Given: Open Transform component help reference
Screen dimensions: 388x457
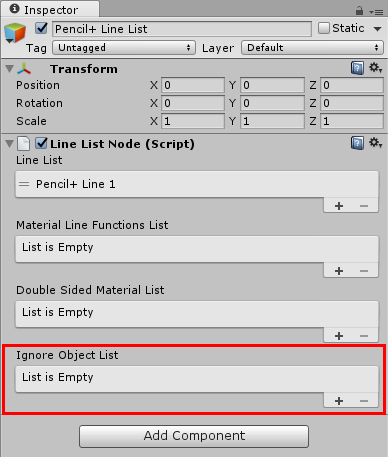Looking at the screenshot, I should point(357,68).
